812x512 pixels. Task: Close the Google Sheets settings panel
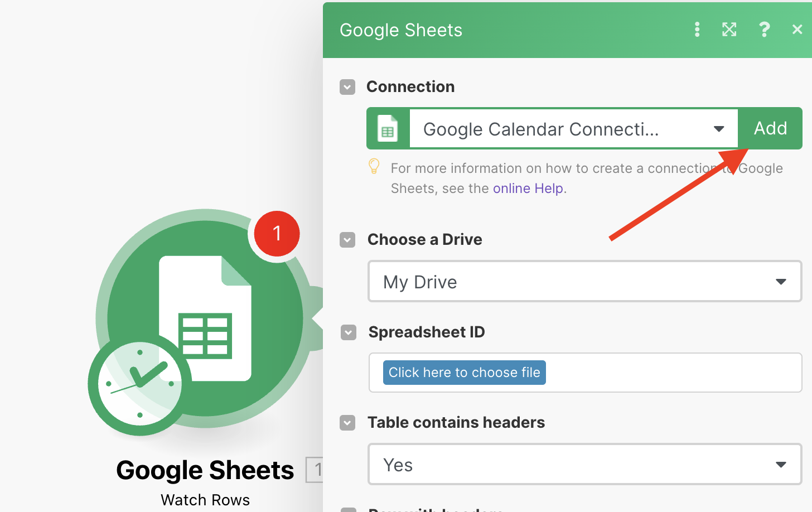click(797, 30)
